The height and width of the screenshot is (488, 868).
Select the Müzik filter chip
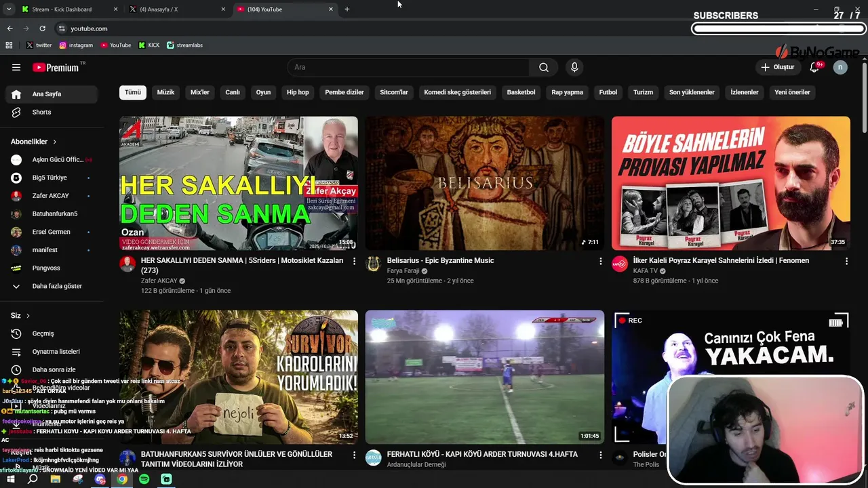(x=165, y=92)
